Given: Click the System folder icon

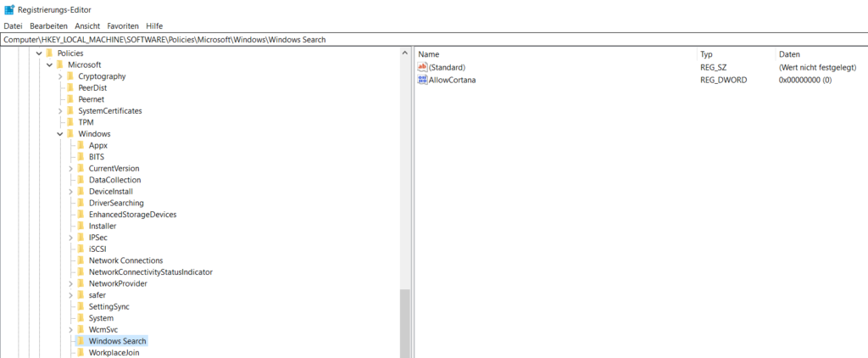Looking at the screenshot, I should pyautogui.click(x=81, y=318).
